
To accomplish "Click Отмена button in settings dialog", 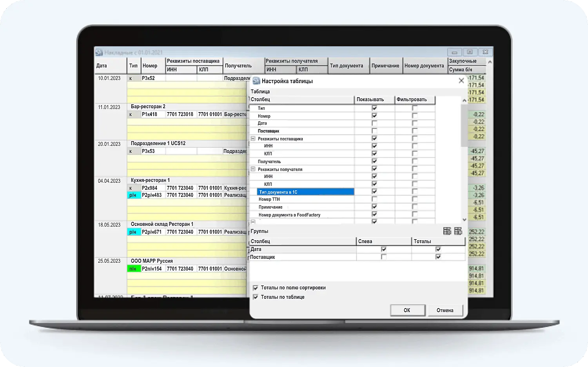I will pos(445,310).
